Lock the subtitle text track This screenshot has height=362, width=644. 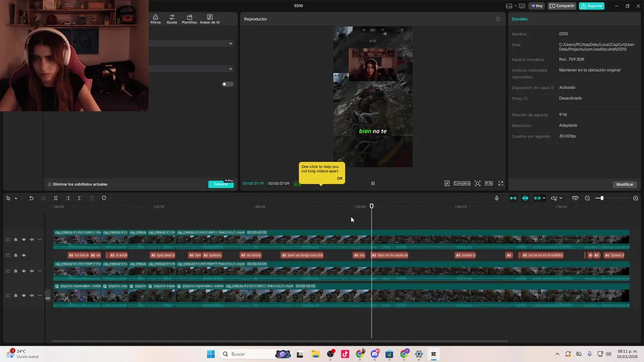(16, 255)
